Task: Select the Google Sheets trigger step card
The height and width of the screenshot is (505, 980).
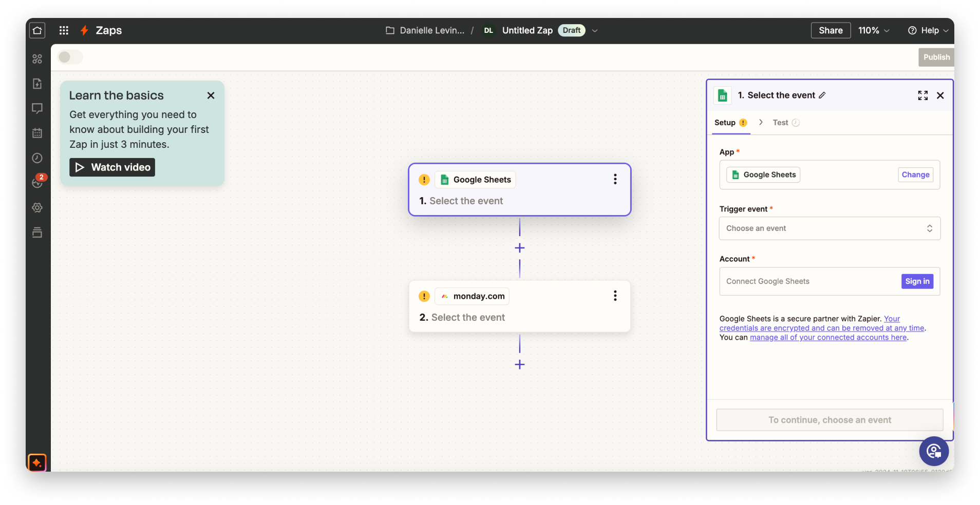Action: pyautogui.click(x=519, y=190)
